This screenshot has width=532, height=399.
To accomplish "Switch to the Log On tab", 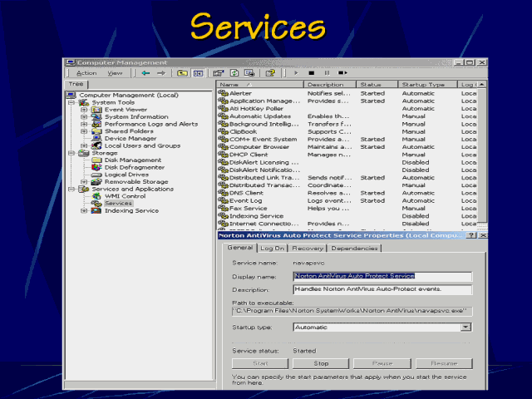I will pyautogui.click(x=272, y=248).
